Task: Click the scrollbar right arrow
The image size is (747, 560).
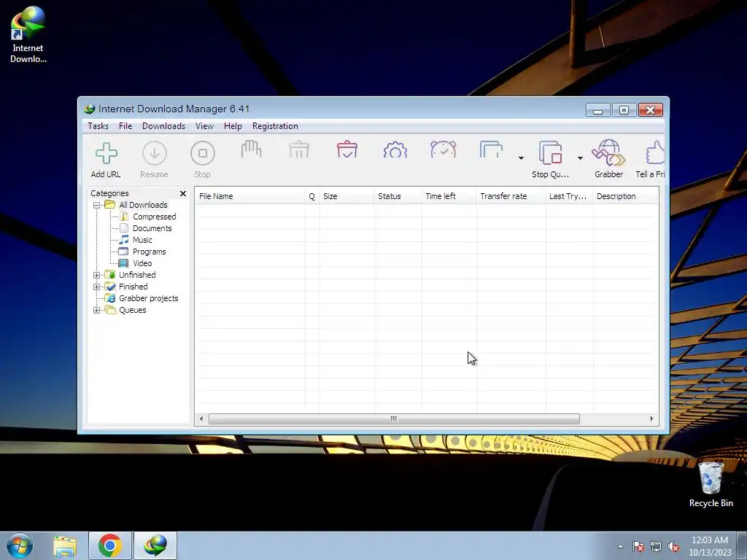Action: click(x=651, y=419)
